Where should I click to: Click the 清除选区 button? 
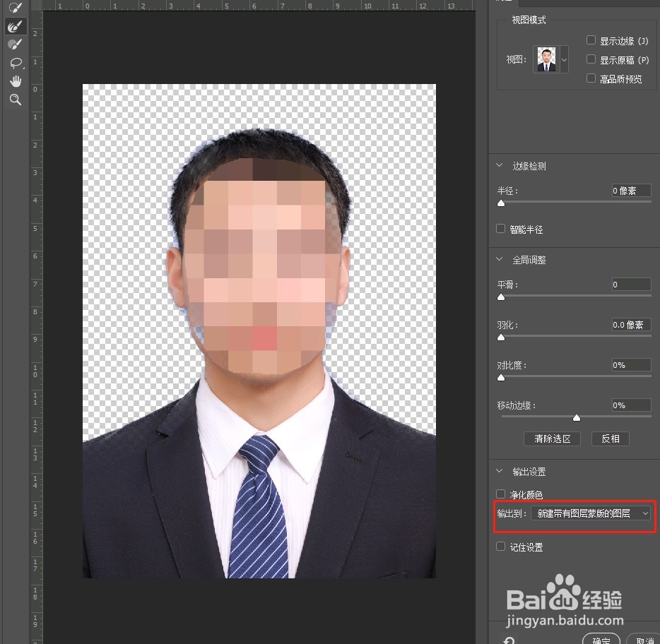552,439
